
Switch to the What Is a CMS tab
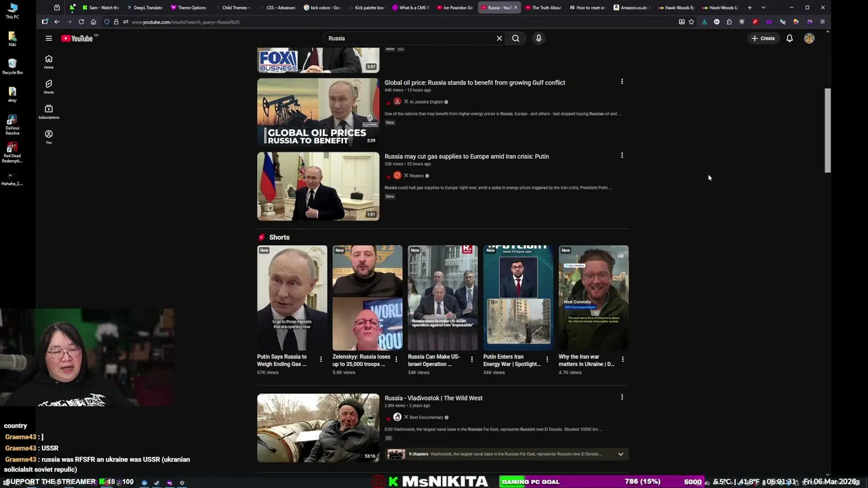point(412,7)
